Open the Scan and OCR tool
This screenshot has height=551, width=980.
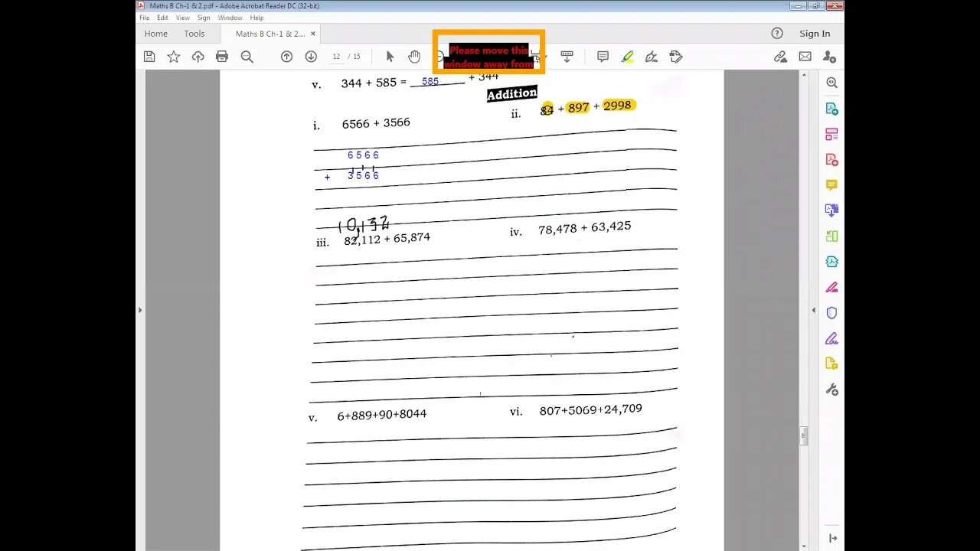[832, 262]
